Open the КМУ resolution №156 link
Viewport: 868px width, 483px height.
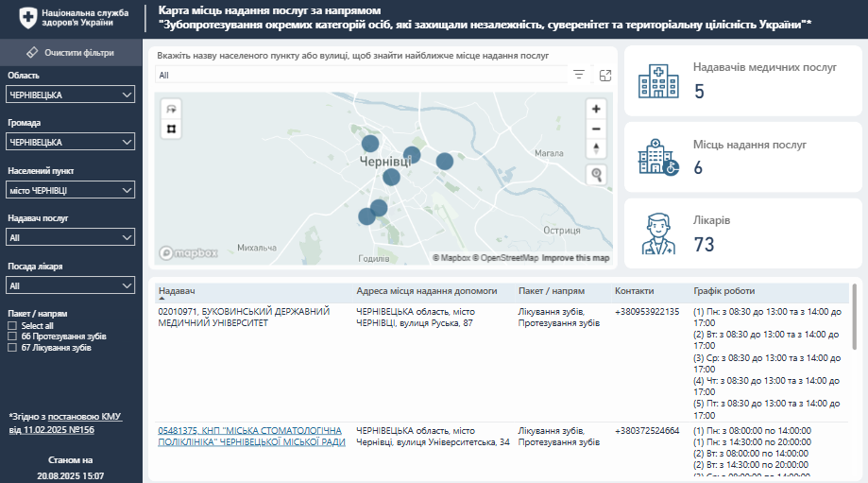click(x=65, y=423)
